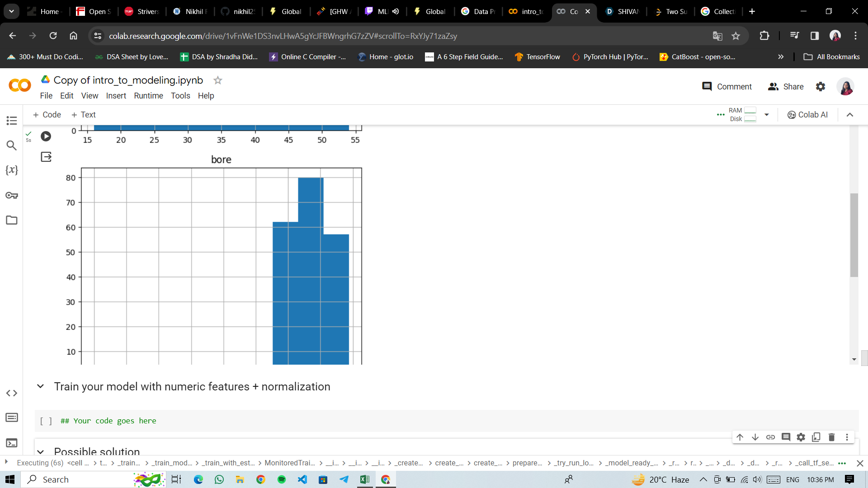Click the cell output actions icon
The height and width of the screenshot is (488, 868).
46,157
